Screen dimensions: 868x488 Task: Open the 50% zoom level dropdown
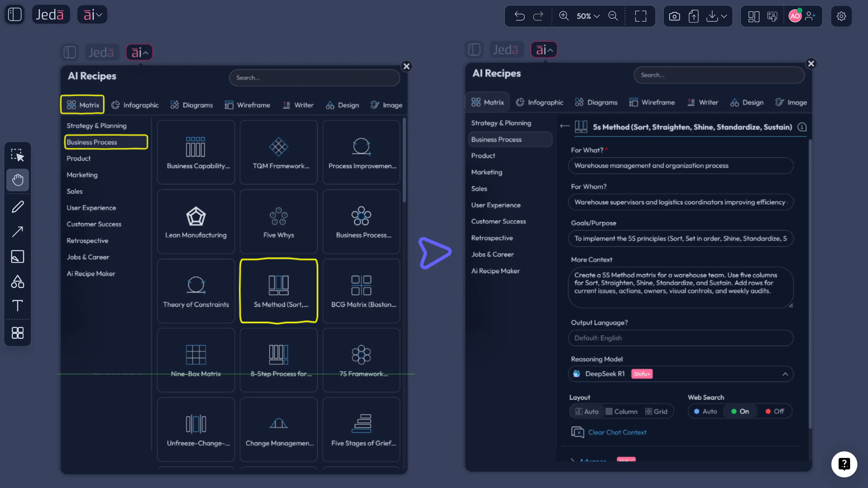(x=588, y=16)
